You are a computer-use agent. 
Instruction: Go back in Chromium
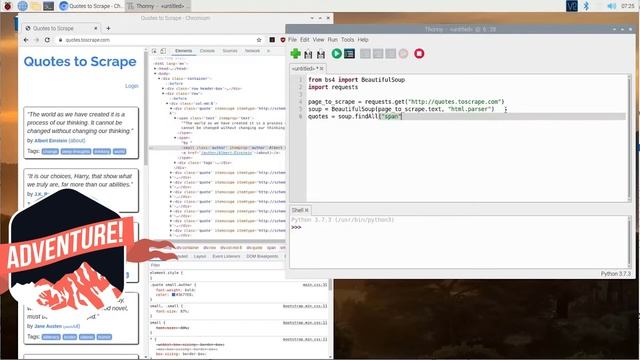(x=26, y=40)
